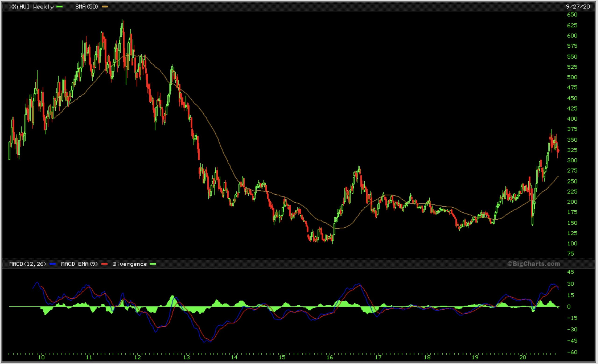The image size is (598, 364).
Task: Open the BigCharts.com watermark link
Action: [x=534, y=264]
